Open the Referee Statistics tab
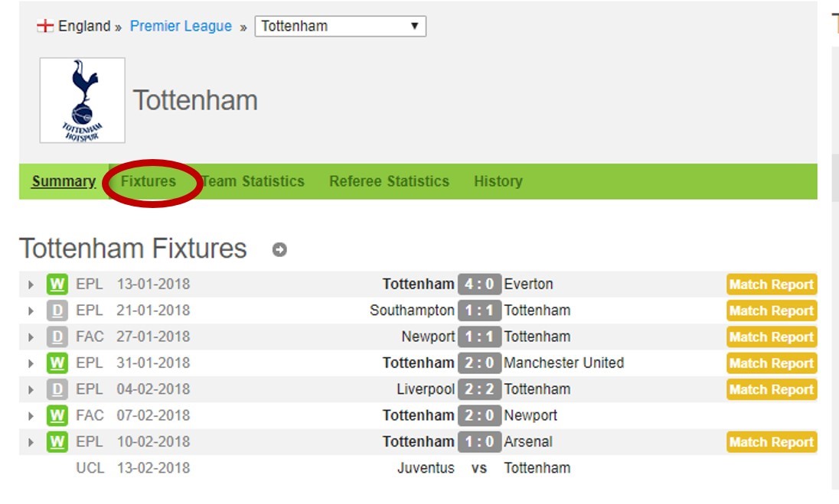 click(389, 181)
